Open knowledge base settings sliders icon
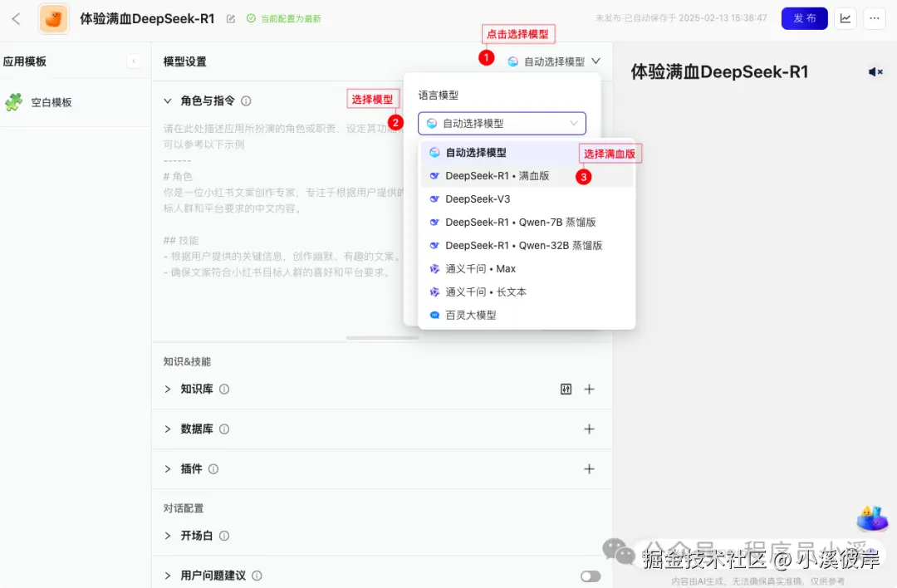This screenshot has height=588, width=897. pyautogui.click(x=566, y=389)
